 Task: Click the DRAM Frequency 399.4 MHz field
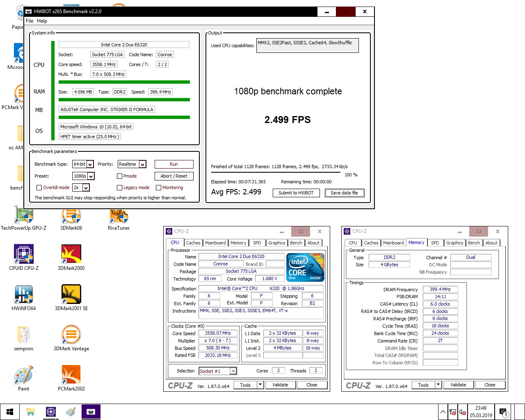[x=440, y=289]
